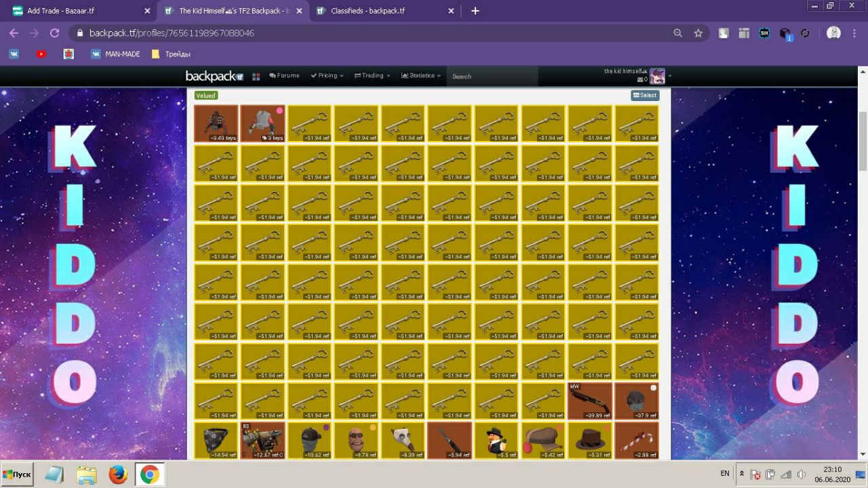Select the knife item priced 5.94 ref
The height and width of the screenshot is (488, 868).
[450, 441]
